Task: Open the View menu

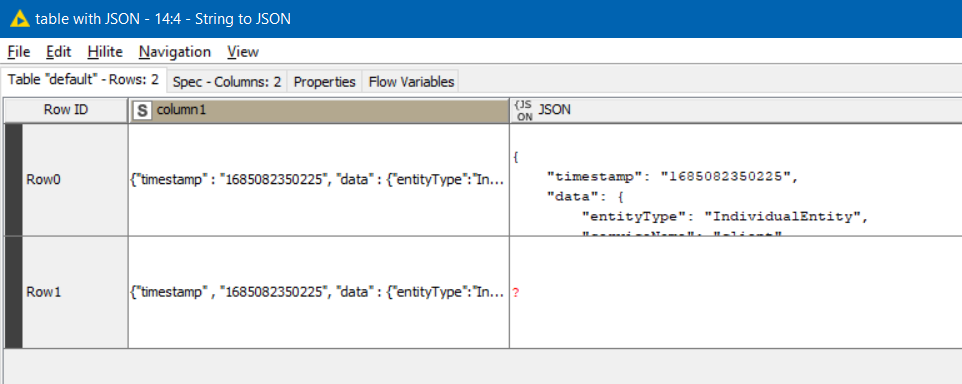Action: (x=243, y=52)
